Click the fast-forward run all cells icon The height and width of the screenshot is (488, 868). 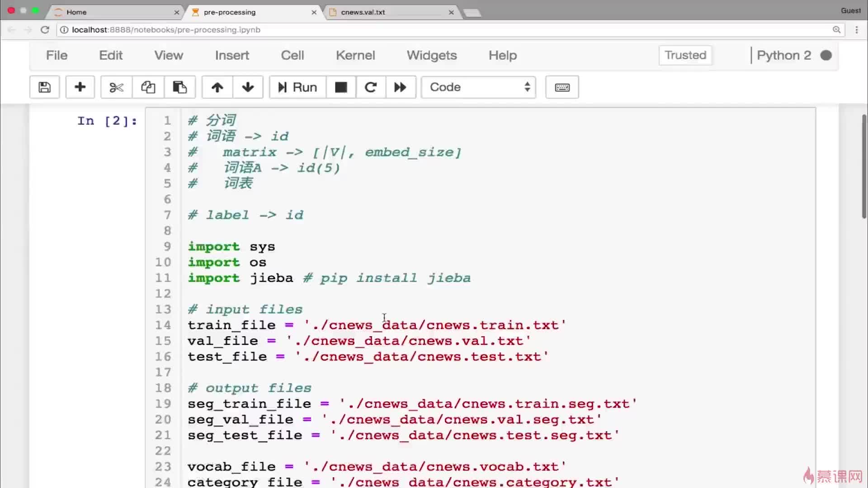[x=400, y=87]
